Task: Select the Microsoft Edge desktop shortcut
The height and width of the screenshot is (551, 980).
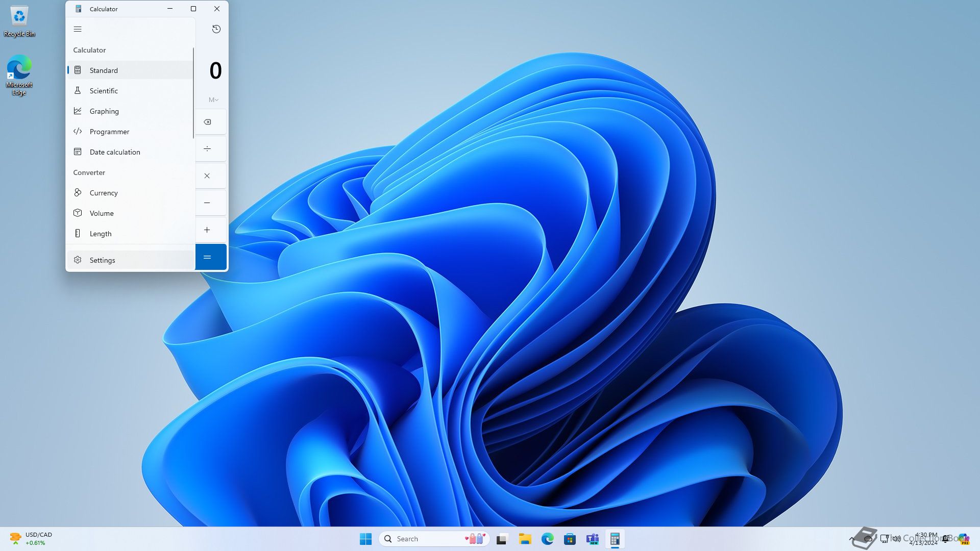Action: (x=19, y=75)
